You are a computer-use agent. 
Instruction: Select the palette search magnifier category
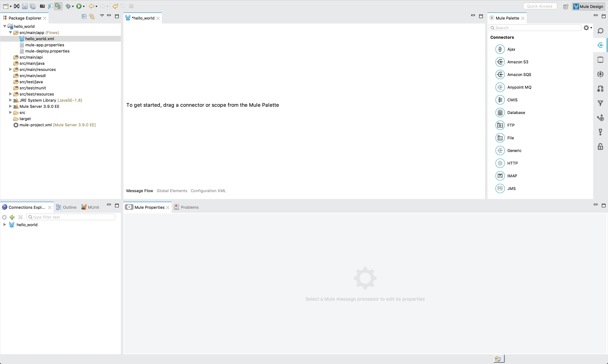pyautogui.click(x=600, y=31)
